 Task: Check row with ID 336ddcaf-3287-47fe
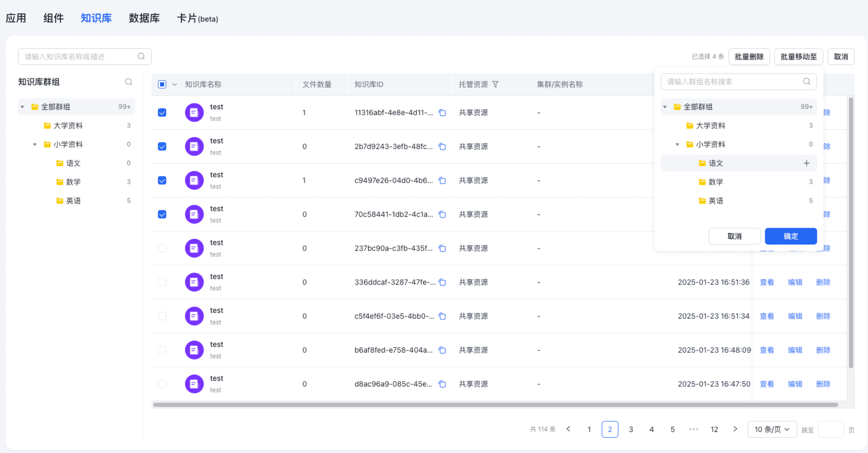click(x=162, y=282)
